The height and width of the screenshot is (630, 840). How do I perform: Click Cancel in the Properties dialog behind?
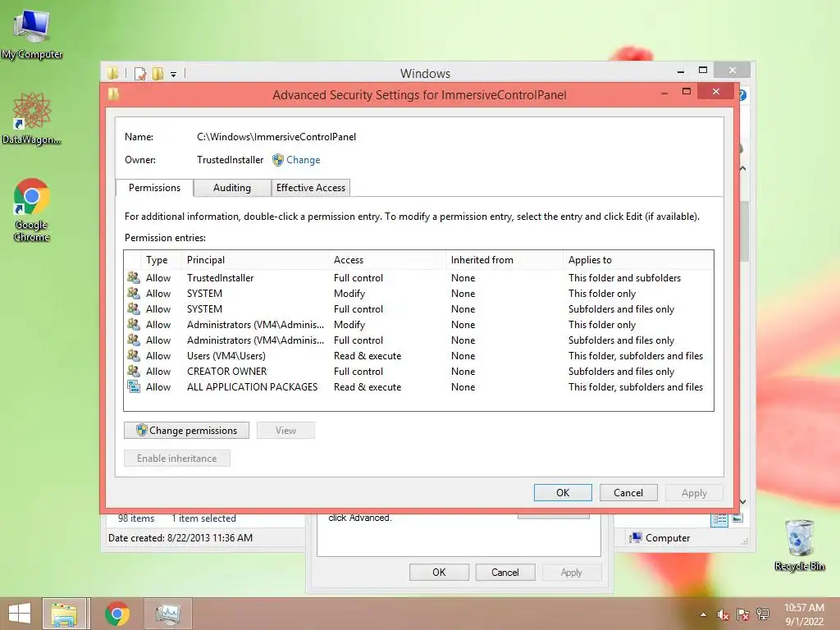click(x=504, y=572)
